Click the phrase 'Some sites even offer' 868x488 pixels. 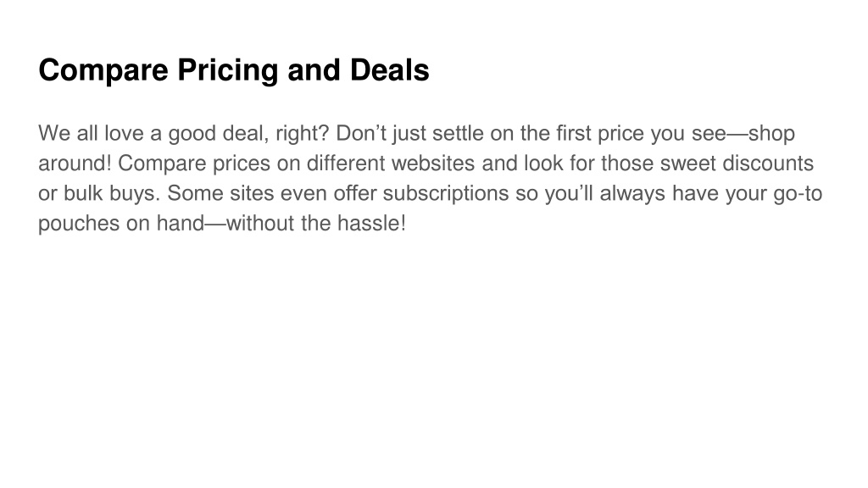click(x=272, y=193)
